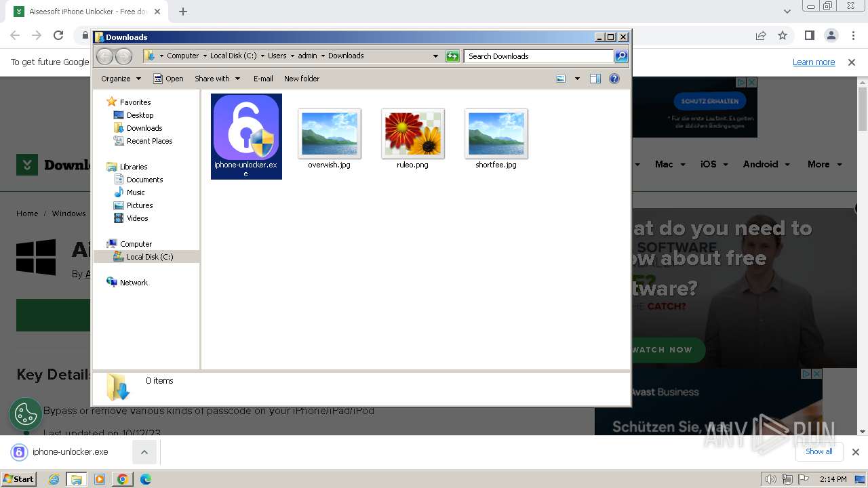868x488 pixels.
Task: Bookmark this page with the star icon
Action: [x=783, y=35]
